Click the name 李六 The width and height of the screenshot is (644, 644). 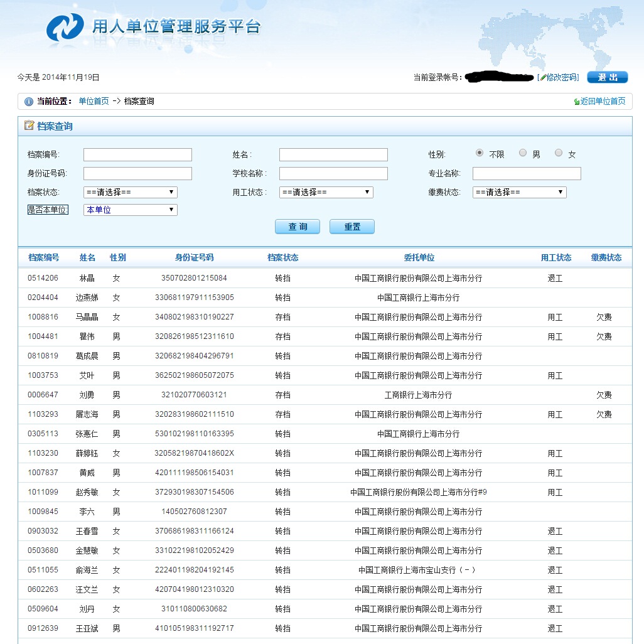[87, 512]
